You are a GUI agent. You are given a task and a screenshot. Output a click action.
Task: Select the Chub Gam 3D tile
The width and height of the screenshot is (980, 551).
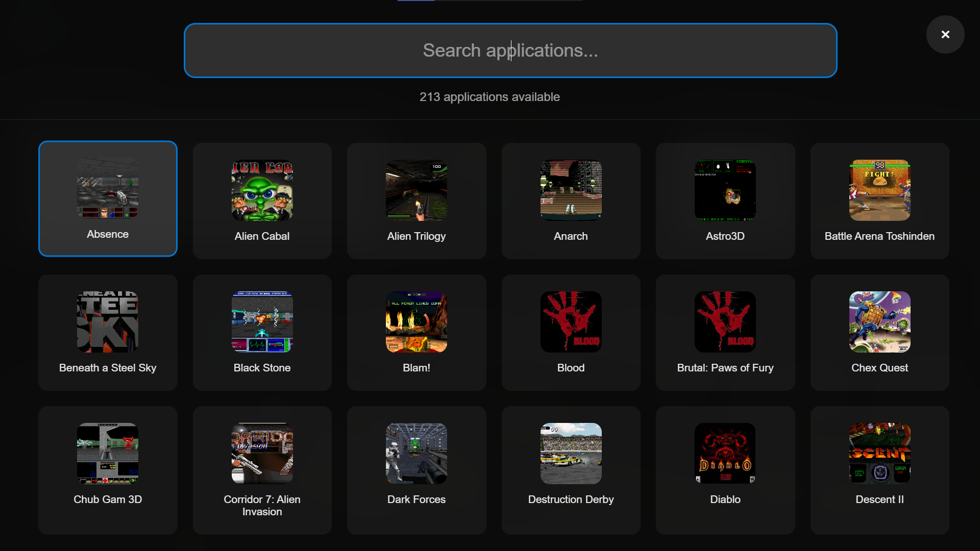[x=108, y=470]
